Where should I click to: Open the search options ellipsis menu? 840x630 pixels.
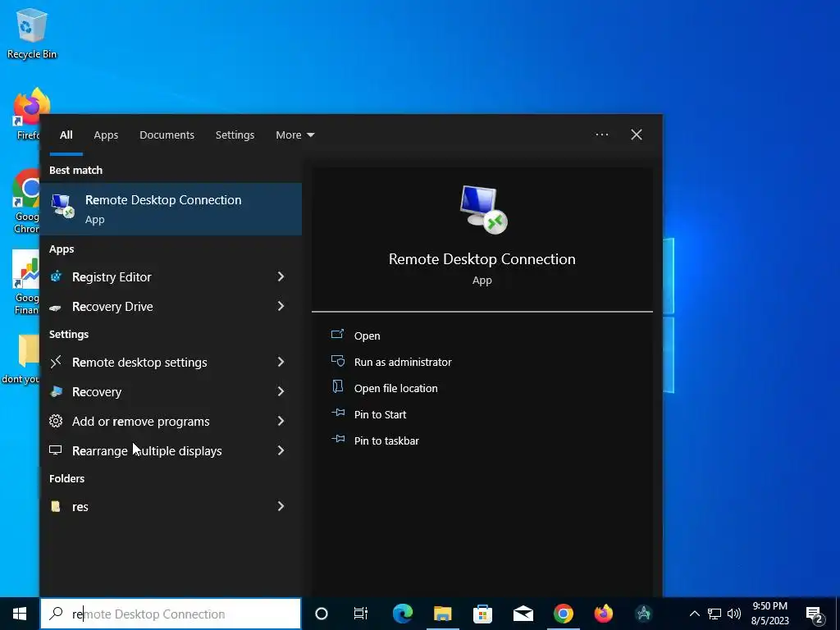pyautogui.click(x=601, y=135)
